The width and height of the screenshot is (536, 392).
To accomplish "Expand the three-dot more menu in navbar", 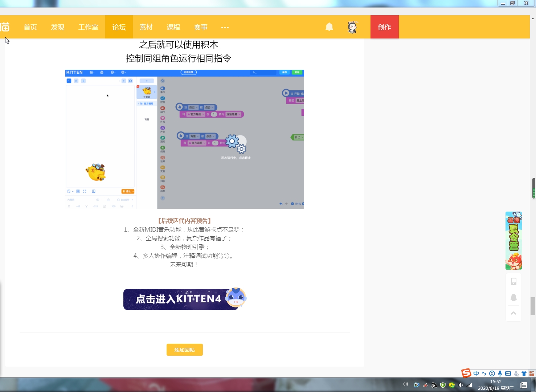I will [x=225, y=27].
